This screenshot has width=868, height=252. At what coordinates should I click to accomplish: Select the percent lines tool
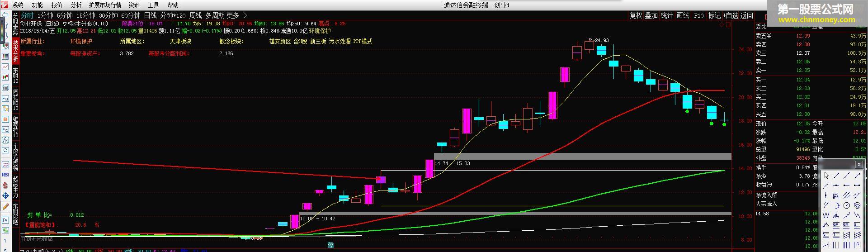tap(826, 234)
